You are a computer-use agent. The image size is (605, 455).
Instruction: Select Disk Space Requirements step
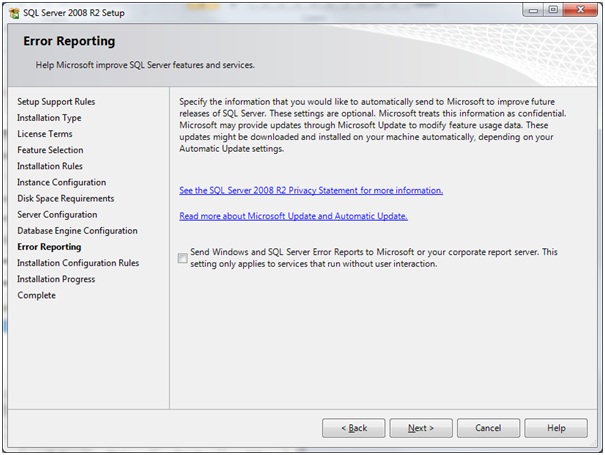pos(66,198)
